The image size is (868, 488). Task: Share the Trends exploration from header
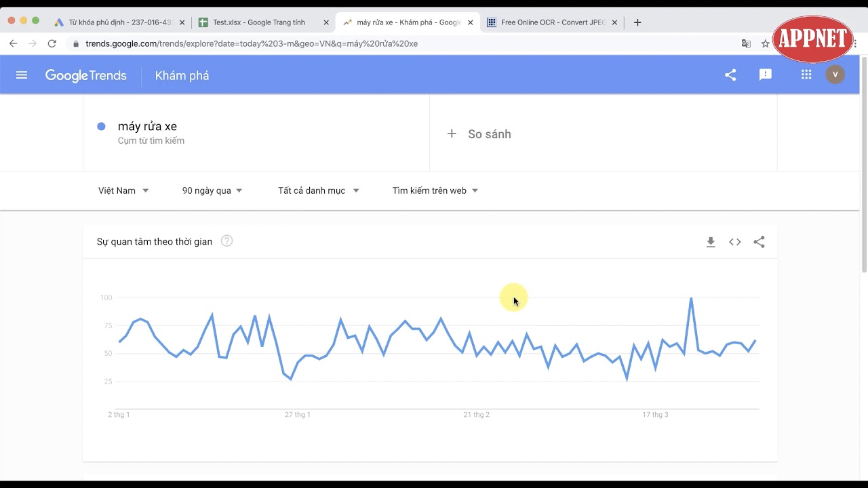(730, 75)
